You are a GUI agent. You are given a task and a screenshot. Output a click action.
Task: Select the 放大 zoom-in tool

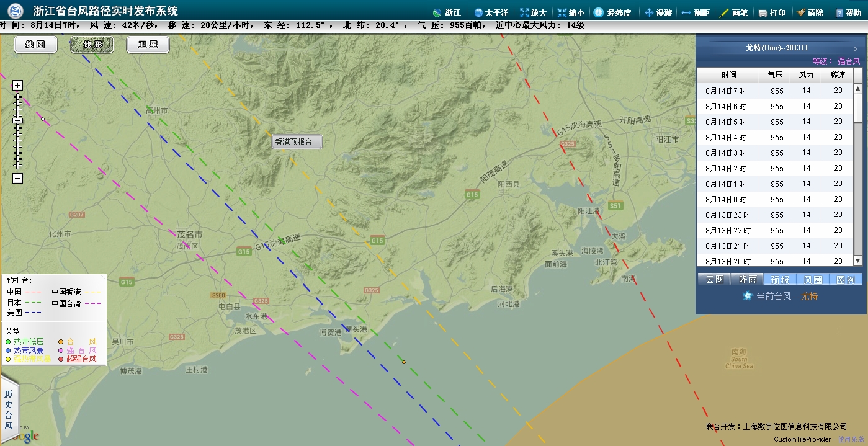(x=525, y=12)
